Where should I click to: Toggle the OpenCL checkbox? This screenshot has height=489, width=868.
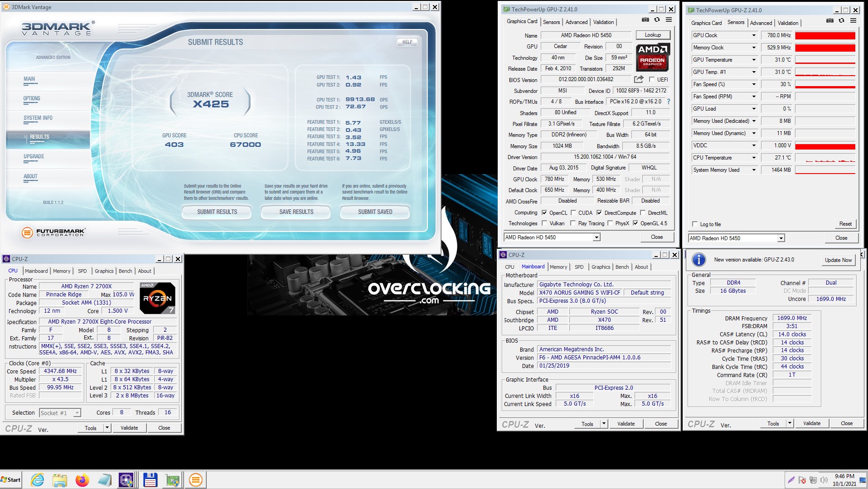point(544,213)
